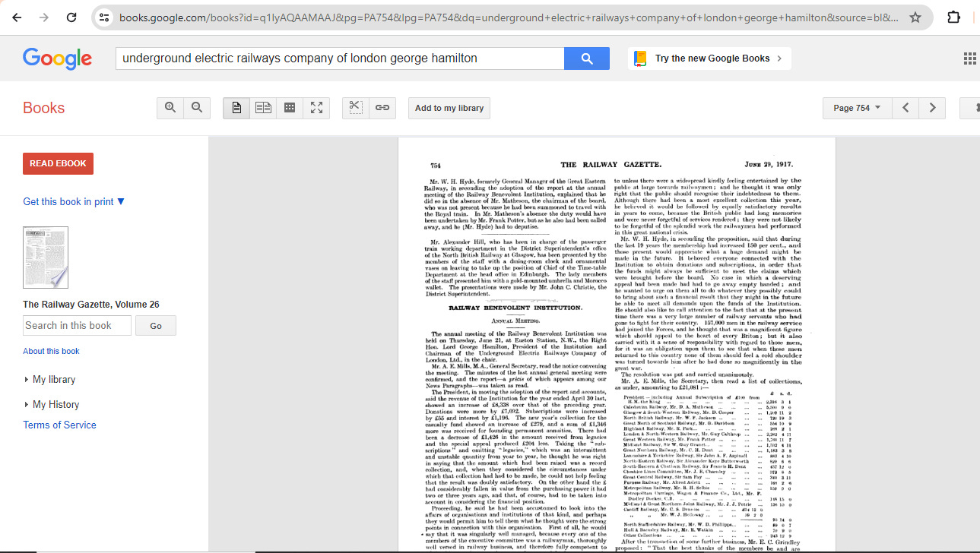Screen dimensions: 980x553
Task: Open the Terms of Service link
Action: tap(59, 425)
